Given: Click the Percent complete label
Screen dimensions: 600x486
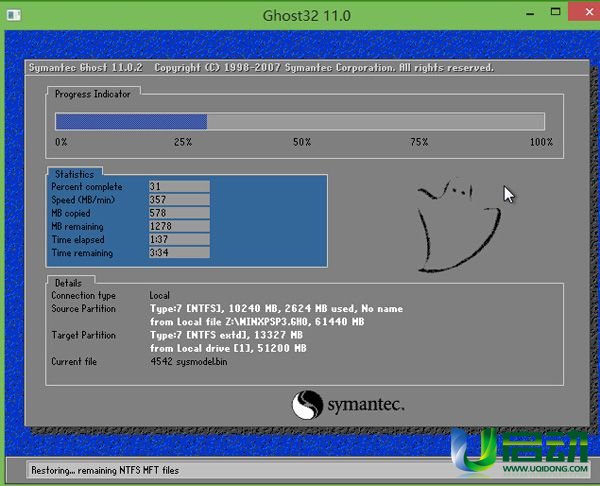Looking at the screenshot, I should click(x=87, y=187).
